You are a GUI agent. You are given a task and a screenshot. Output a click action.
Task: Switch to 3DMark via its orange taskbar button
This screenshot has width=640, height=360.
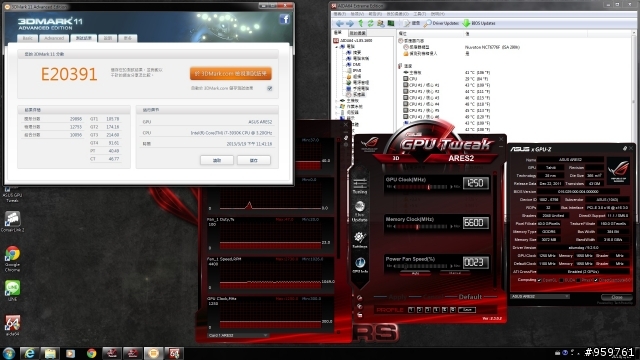coord(153,353)
